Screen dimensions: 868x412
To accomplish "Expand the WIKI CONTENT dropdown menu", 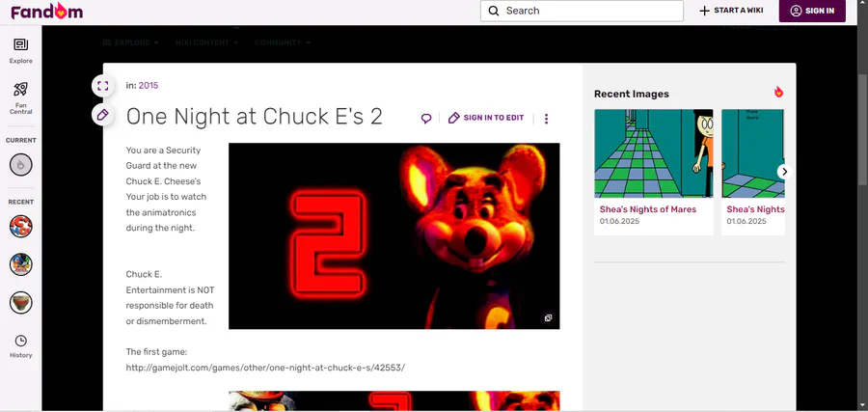I will click(206, 42).
